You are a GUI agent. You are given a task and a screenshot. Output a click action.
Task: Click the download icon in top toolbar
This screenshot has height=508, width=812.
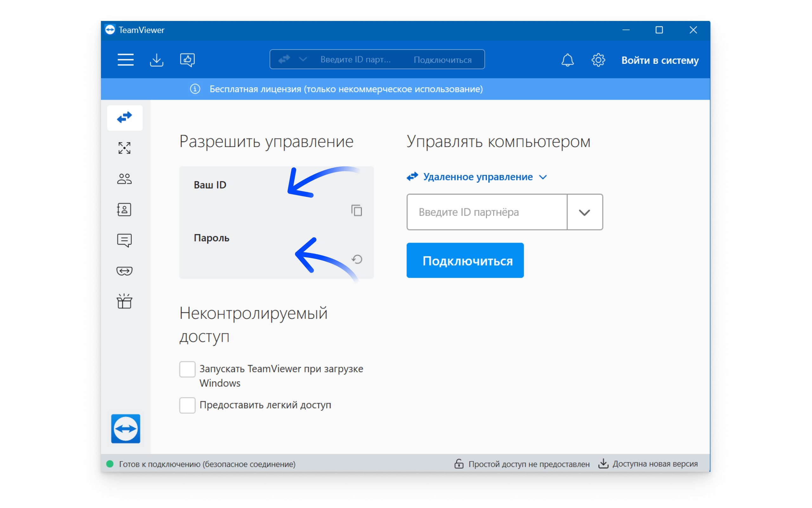156,60
